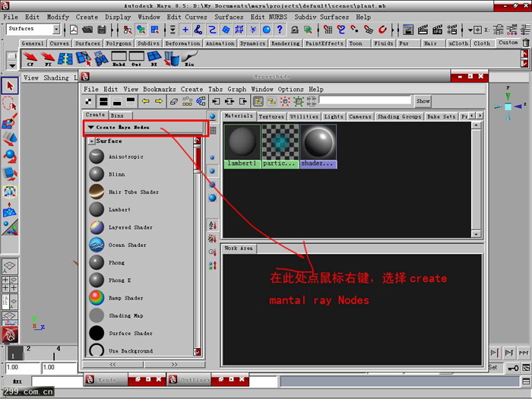The width and height of the screenshot is (532, 399).
Task: Show only bottom tabs in Hypershade
Action: coord(117,101)
